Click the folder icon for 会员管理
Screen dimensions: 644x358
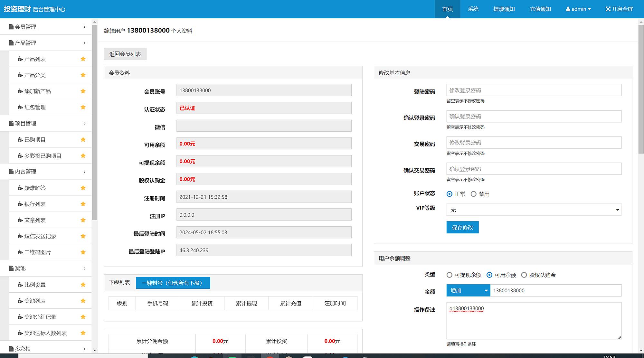(11, 27)
